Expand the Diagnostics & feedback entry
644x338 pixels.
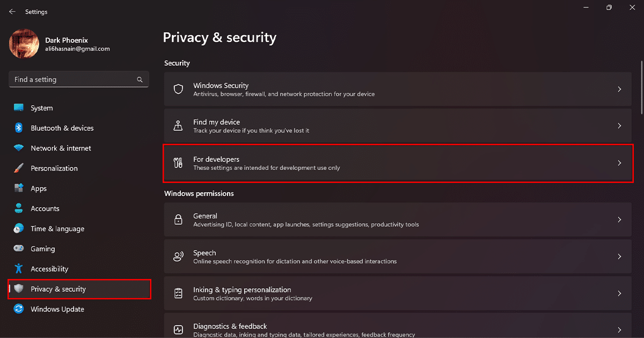397,327
